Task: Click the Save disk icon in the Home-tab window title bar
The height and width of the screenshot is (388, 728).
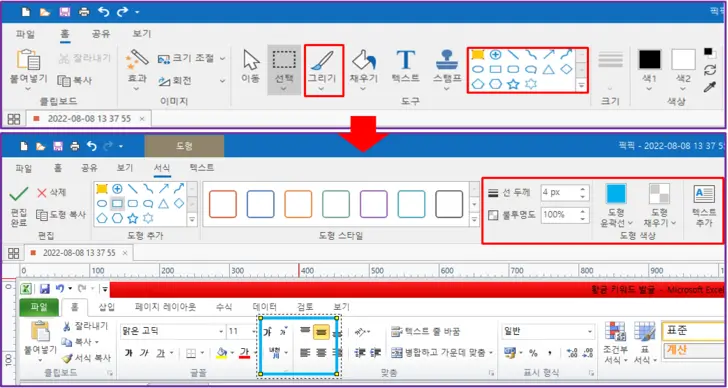Action: click(65, 12)
